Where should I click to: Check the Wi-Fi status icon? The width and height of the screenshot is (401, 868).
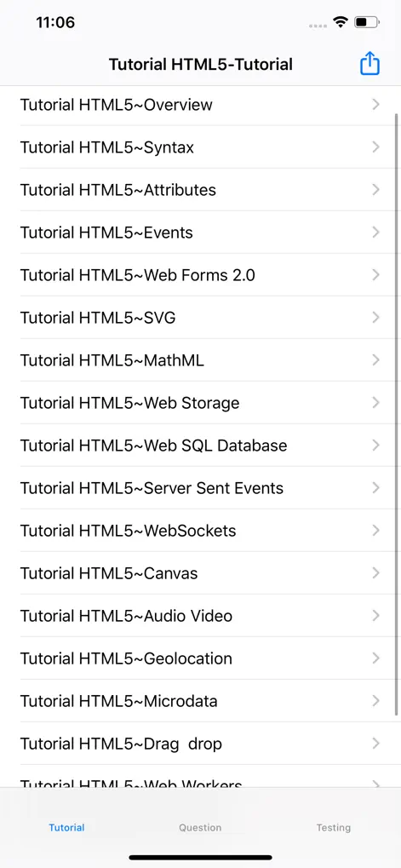[341, 22]
